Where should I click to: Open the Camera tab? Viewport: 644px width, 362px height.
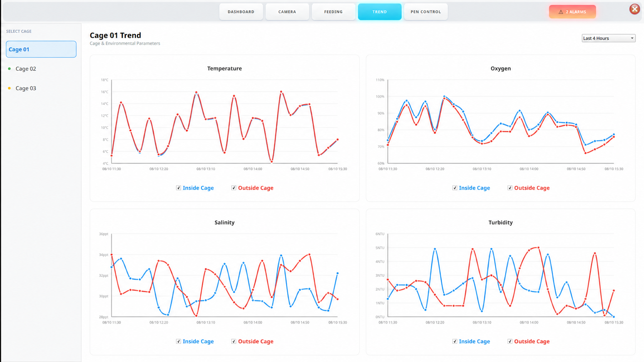click(287, 12)
